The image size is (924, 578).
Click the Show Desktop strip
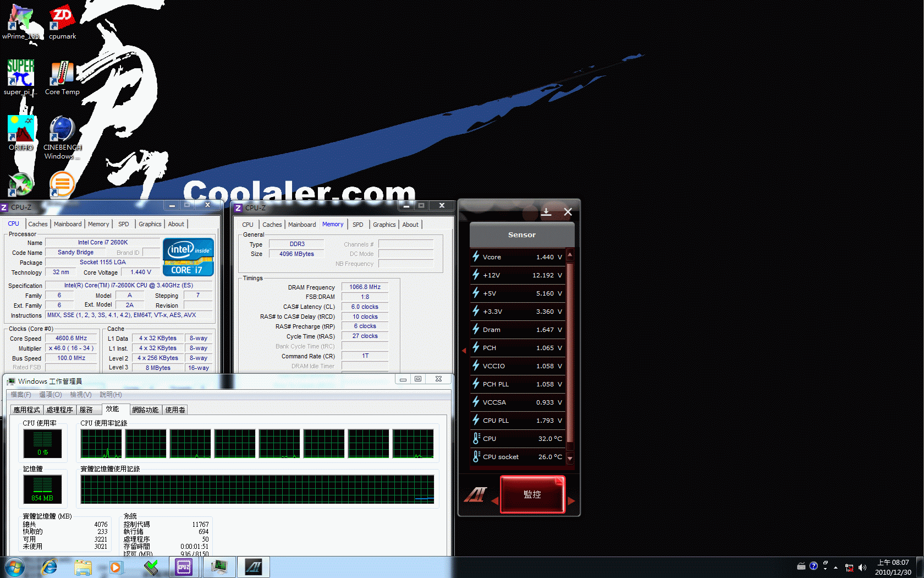pos(920,567)
